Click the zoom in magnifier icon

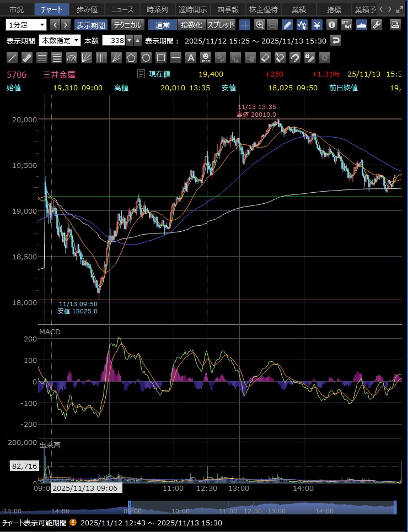[259, 25]
